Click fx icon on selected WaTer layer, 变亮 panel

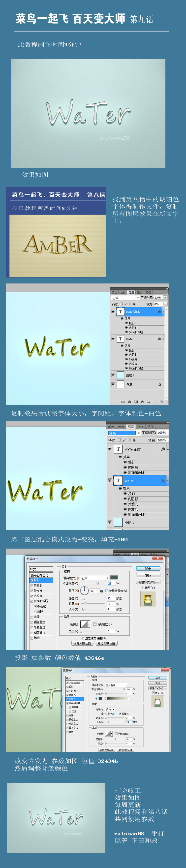(163, 481)
